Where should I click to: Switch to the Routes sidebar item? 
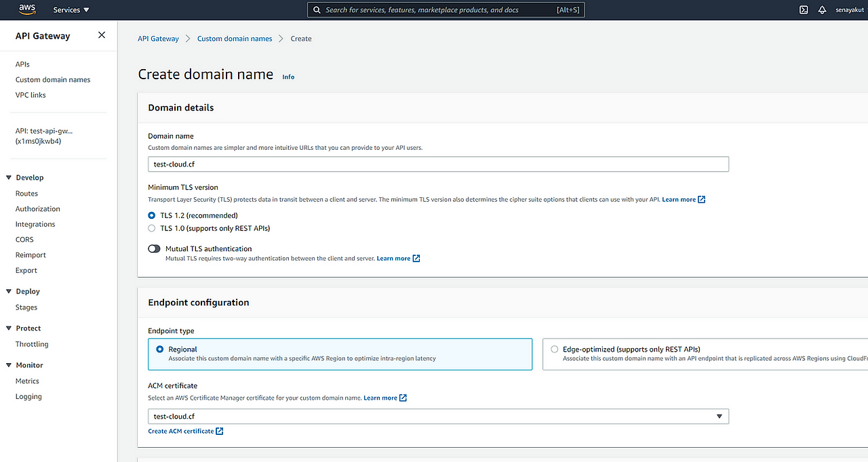coord(26,193)
